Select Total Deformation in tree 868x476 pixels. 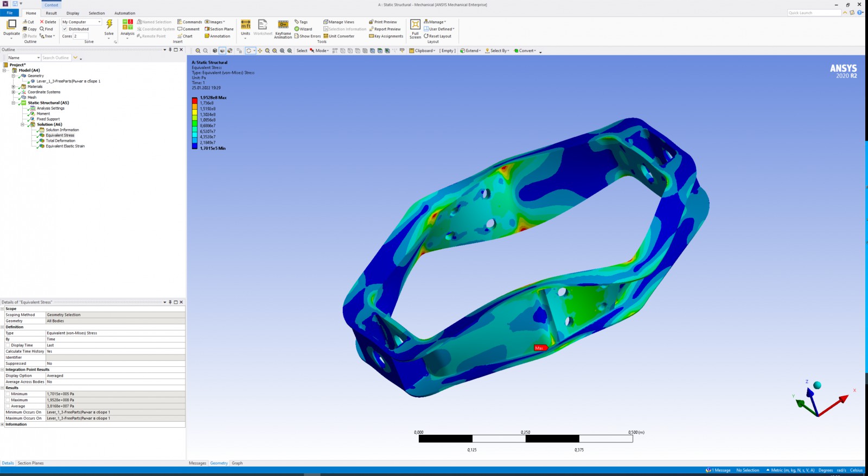pyautogui.click(x=60, y=141)
